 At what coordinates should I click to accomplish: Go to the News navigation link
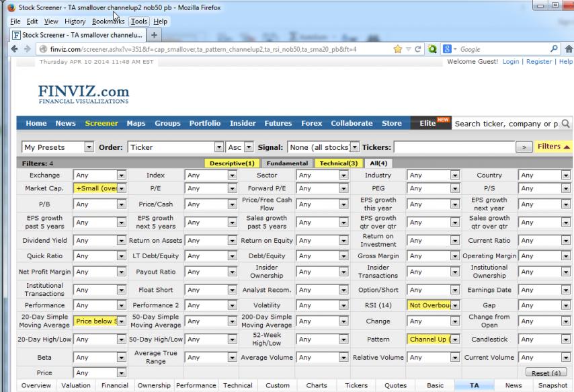pos(65,124)
